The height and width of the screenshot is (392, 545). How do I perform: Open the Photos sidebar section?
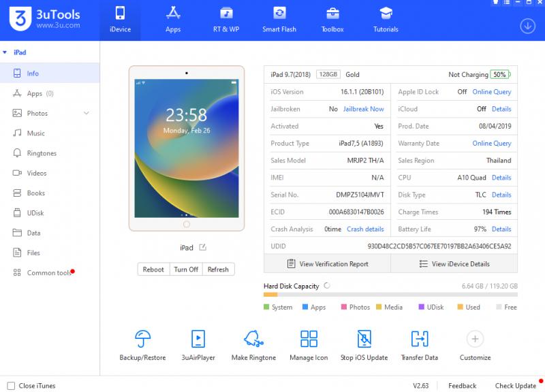[50, 113]
